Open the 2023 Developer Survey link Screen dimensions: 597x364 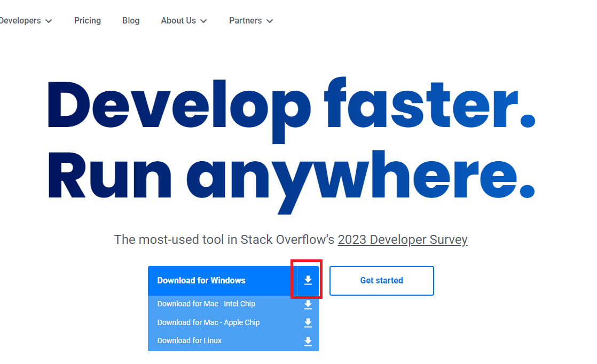[403, 240]
